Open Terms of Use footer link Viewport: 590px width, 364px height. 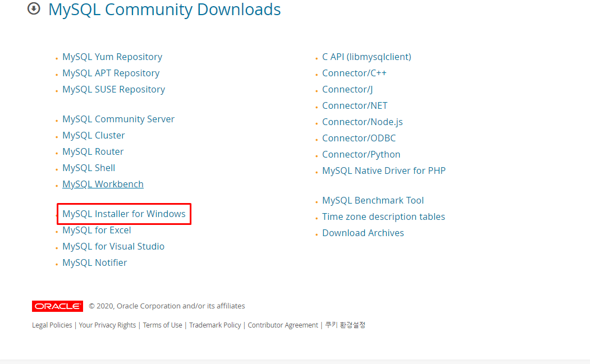point(163,325)
